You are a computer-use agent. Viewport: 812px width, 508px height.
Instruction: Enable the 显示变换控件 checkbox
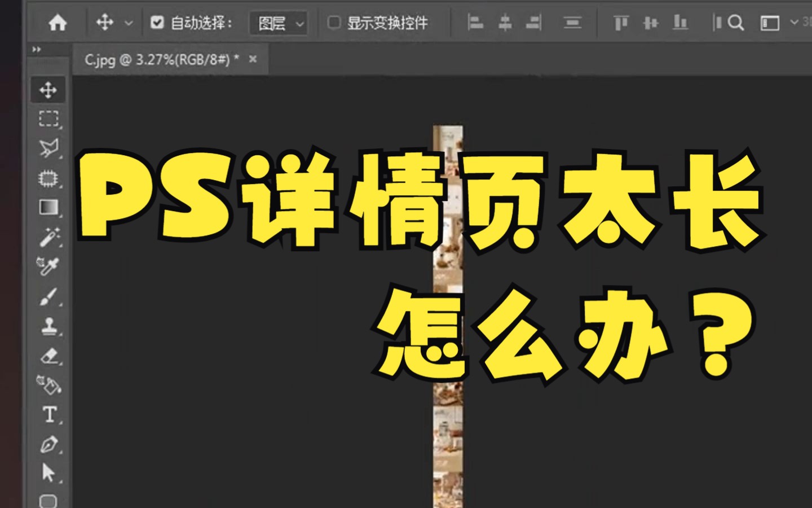click(x=334, y=23)
